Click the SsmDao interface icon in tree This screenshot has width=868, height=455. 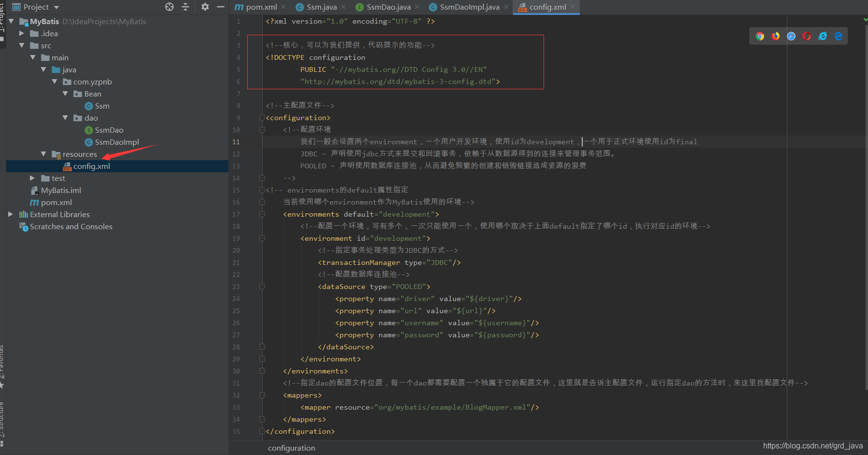[89, 130]
